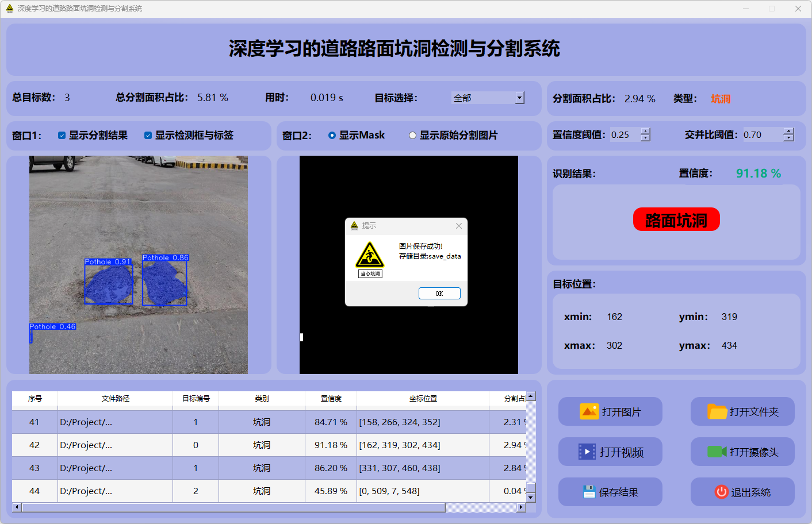Image resolution: width=812 pixels, height=524 pixels.
Task: Open the 目标选择 dropdown showing 全部
Action: 519,98
